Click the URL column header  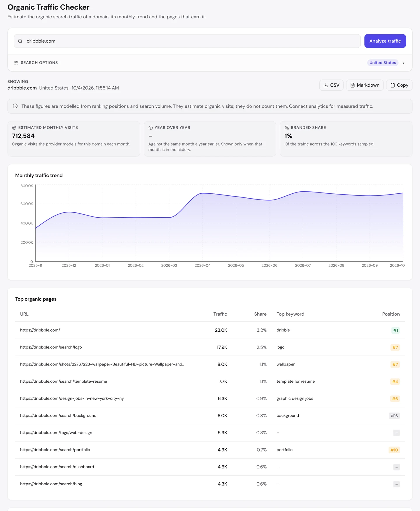[x=24, y=314]
